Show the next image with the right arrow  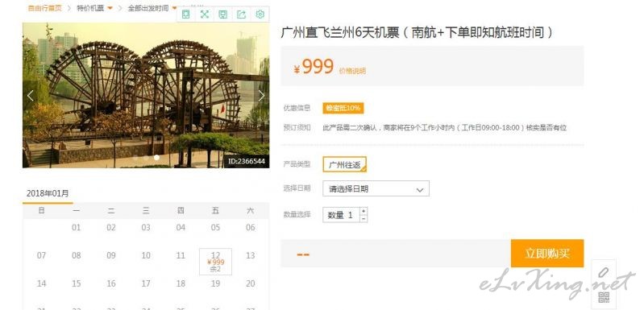pos(261,96)
